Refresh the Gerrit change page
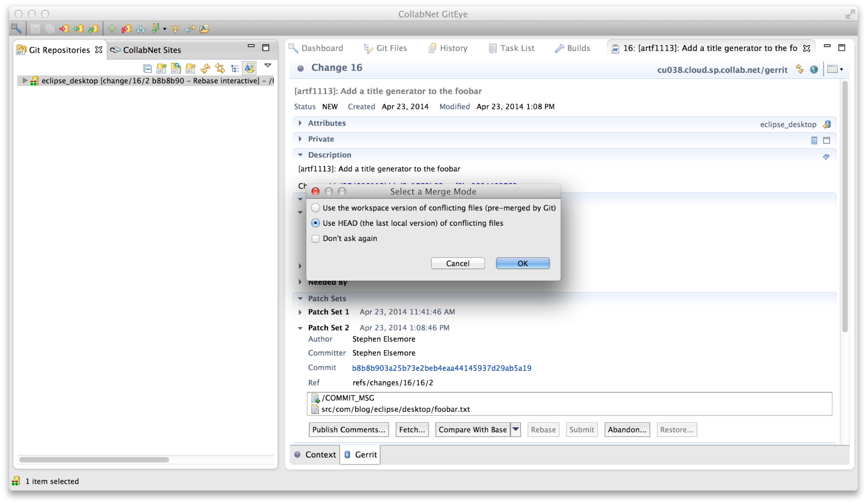 click(x=799, y=69)
